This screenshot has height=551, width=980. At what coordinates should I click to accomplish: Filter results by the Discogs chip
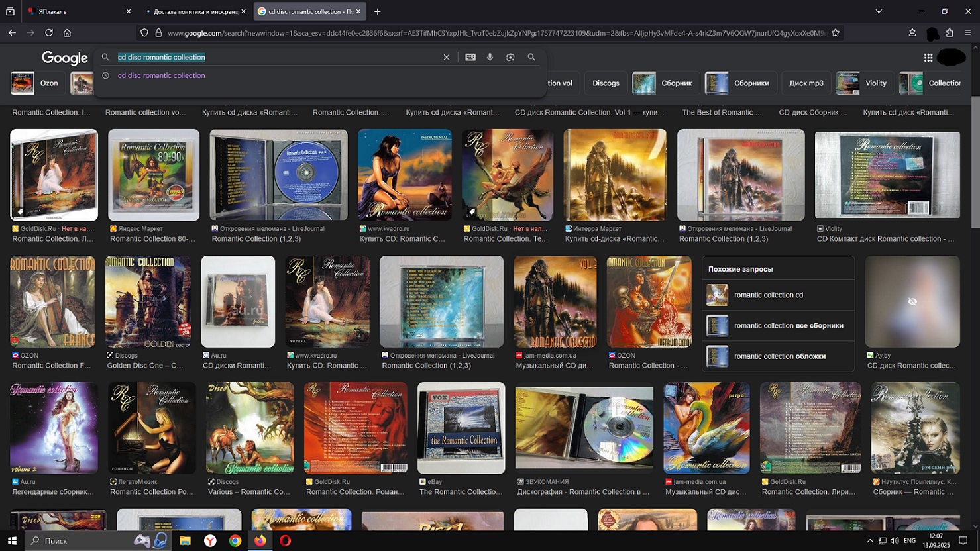606,83
